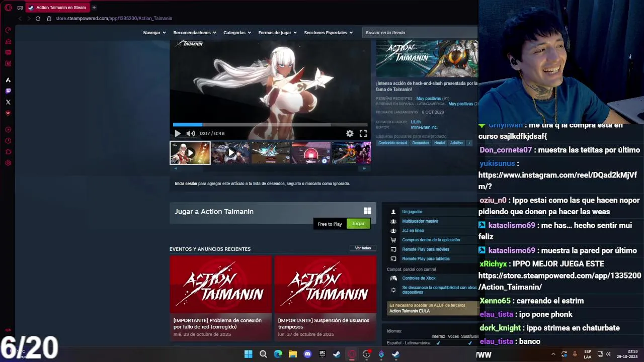Select the Action Taimanin en Steam tab
Image resolution: width=644 pixels, height=362 pixels.
[x=58, y=8]
